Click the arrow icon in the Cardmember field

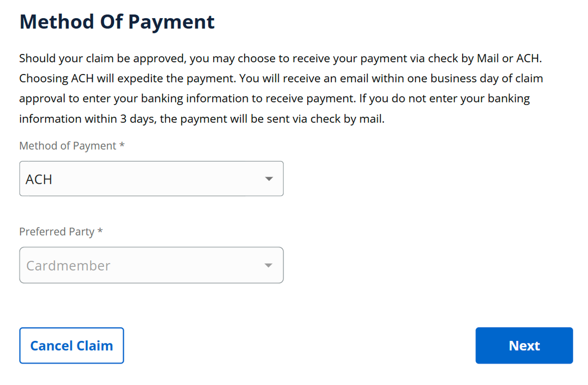pos(269,265)
